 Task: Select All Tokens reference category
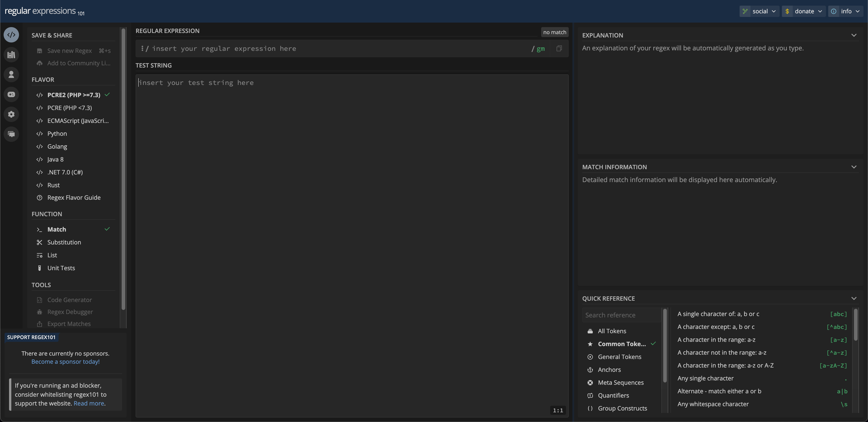pos(612,331)
